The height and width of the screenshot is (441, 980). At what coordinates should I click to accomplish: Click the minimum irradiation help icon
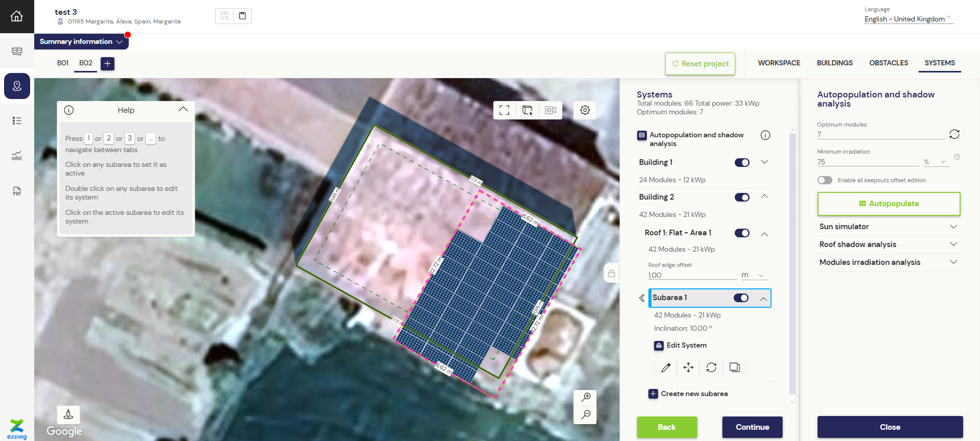(x=957, y=157)
